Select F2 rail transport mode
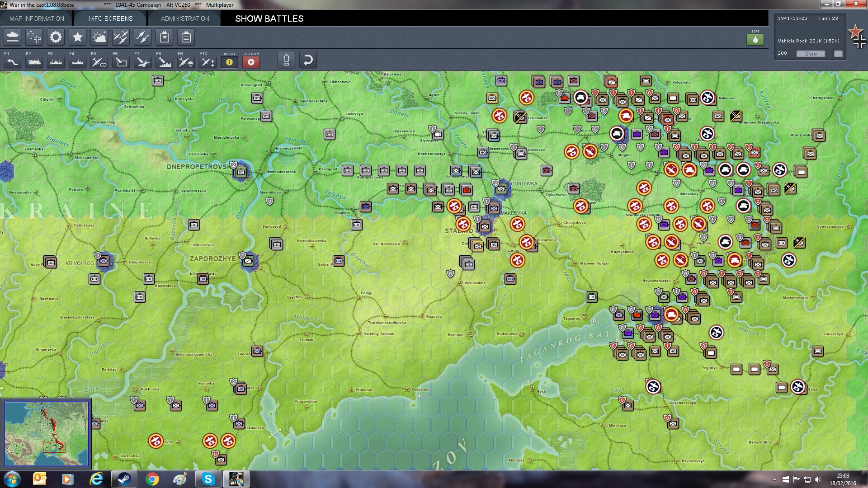The height and width of the screenshot is (488, 868). [x=34, y=61]
